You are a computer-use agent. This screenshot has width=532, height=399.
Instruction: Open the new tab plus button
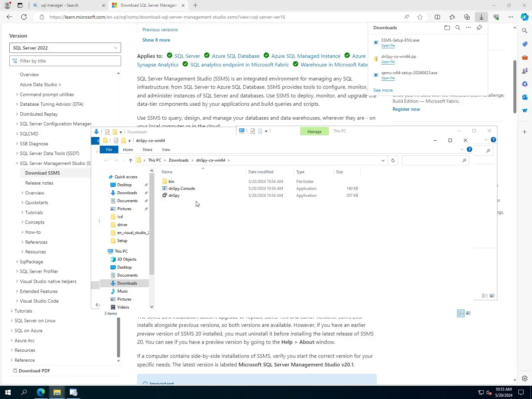(x=196, y=5)
